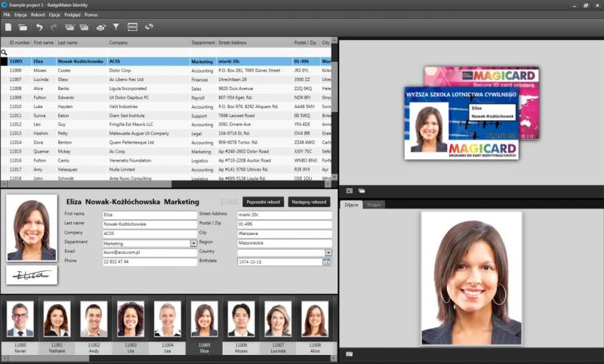Select the row with company Ligula Incorporated
The height and width of the screenshot is (364, 604).
[165, 88]
